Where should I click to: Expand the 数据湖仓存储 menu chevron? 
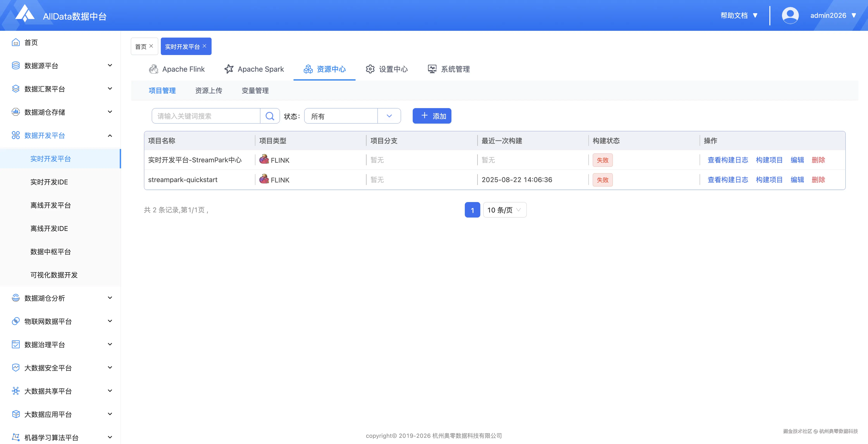[110, 112]
